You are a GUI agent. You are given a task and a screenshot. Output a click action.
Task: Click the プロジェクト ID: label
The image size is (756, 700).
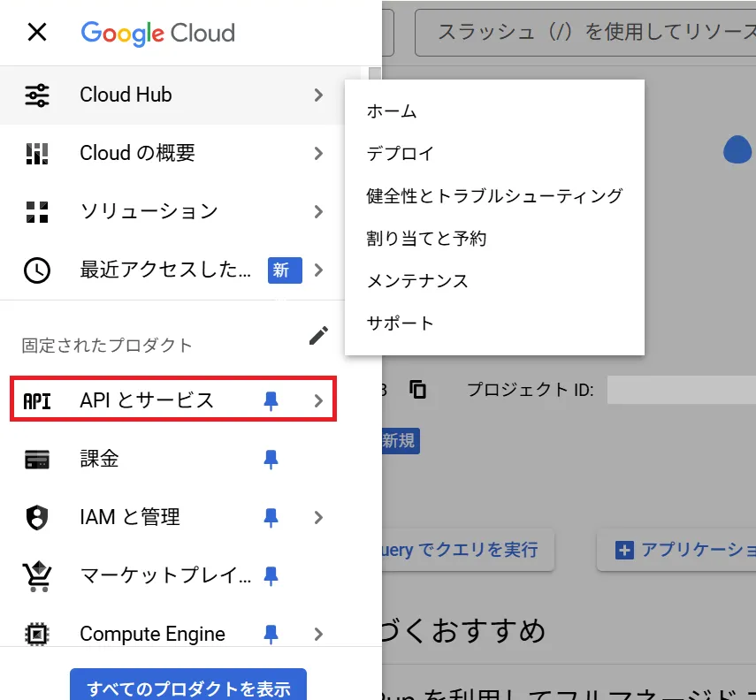531,390
